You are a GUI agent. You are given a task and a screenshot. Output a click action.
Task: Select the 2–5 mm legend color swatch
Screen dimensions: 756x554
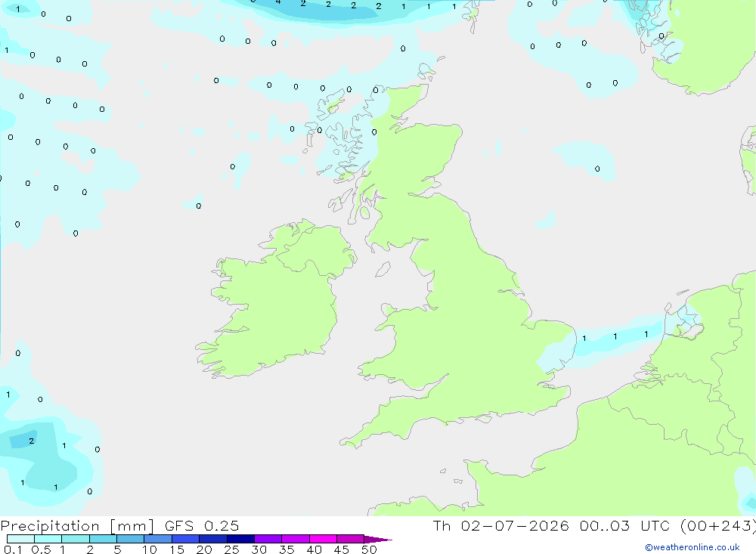point(103,539)
